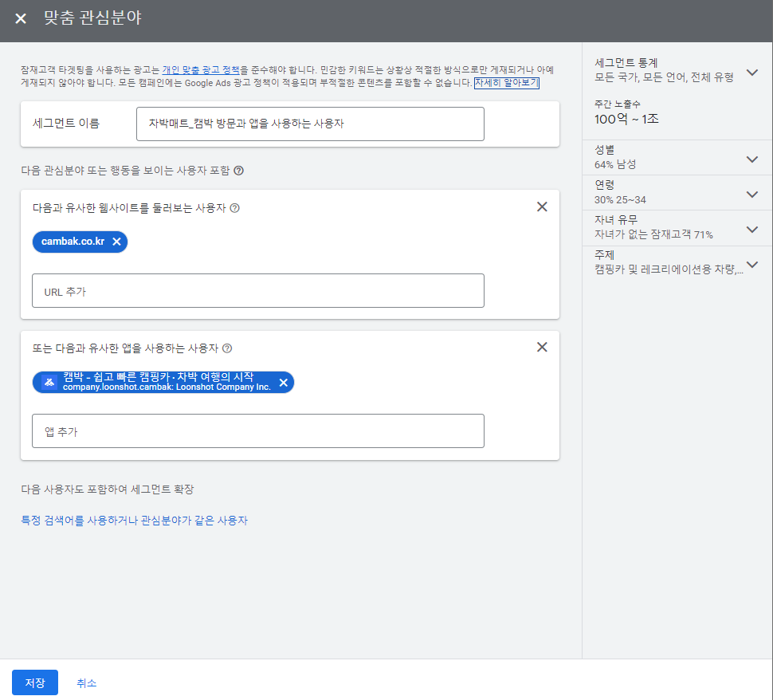Click the URL 추가 input field
Viewport: 773px width, 700px height.
[x=258, y=291]
